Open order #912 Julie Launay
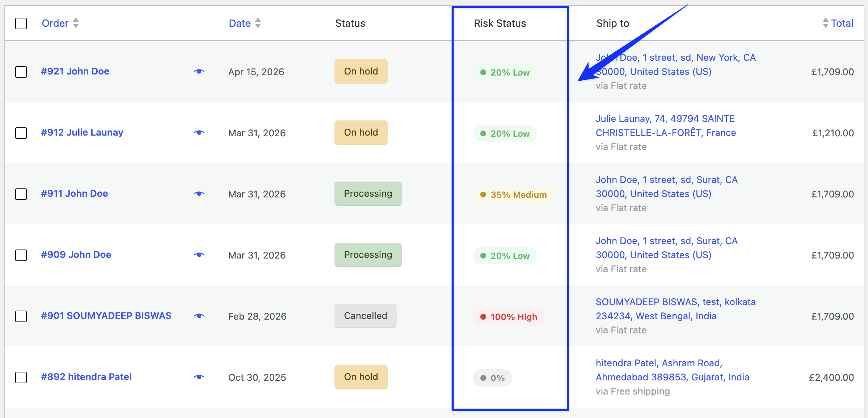 point(82,132)
